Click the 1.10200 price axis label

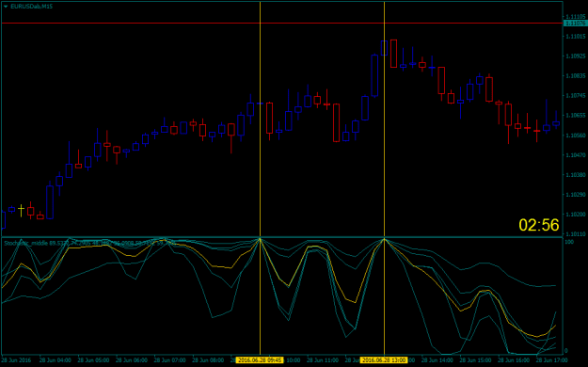point(576,215)
